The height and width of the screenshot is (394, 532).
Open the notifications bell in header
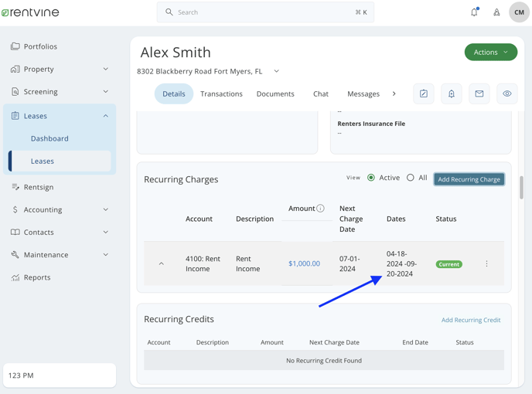click(474, 12)
